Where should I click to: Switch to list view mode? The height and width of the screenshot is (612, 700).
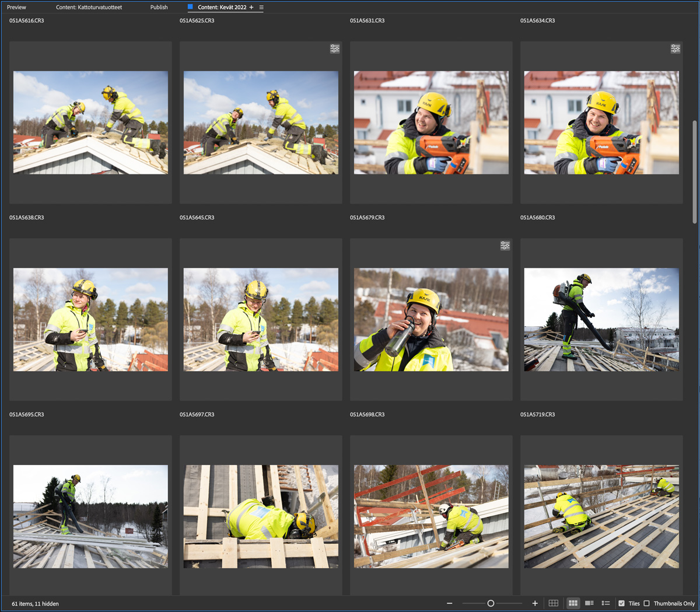click(x=605, y=603)
